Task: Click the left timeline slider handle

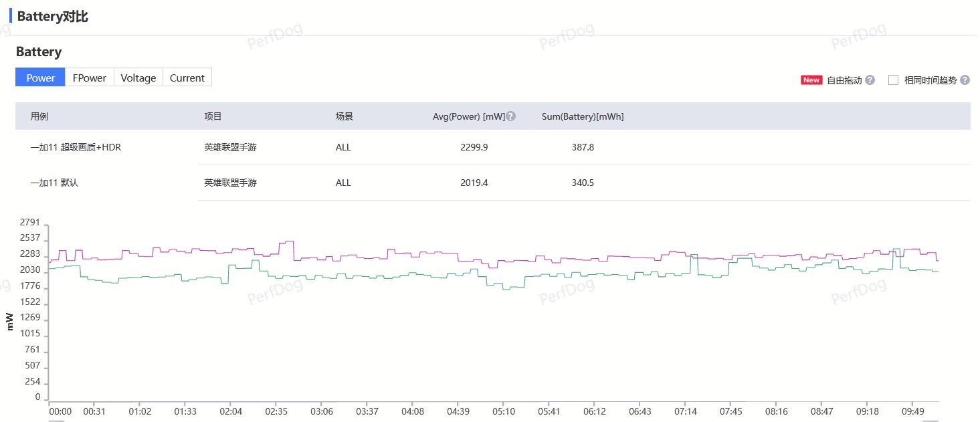Action: pyautogui.click(x=57, y=420)
